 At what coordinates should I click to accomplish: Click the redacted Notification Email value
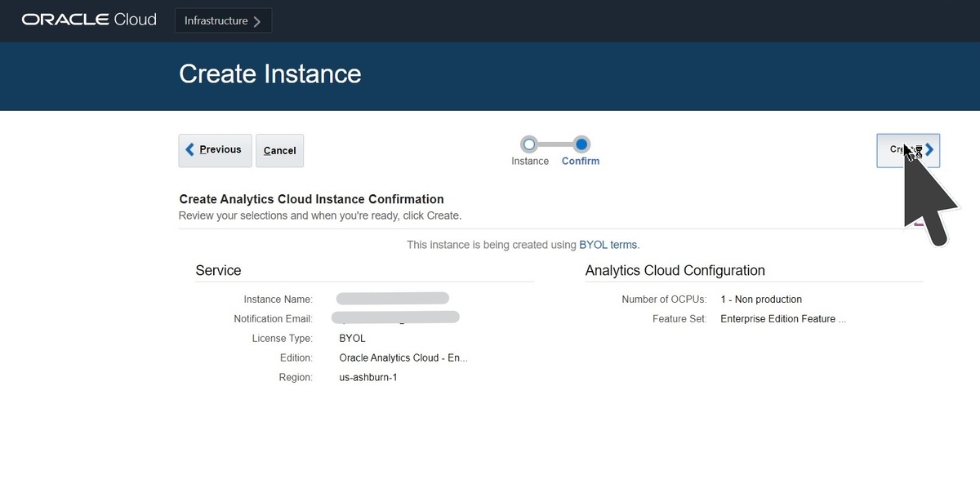click(x=395, y=317)
